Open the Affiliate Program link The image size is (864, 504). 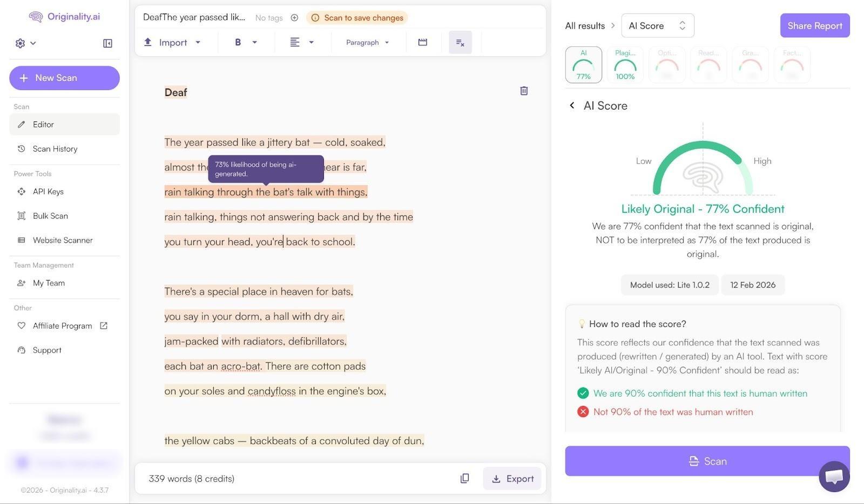coord(63,326)
